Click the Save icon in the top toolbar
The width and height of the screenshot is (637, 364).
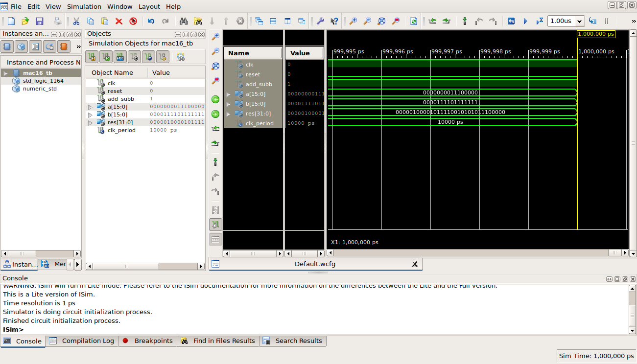[x=40, y=21]
